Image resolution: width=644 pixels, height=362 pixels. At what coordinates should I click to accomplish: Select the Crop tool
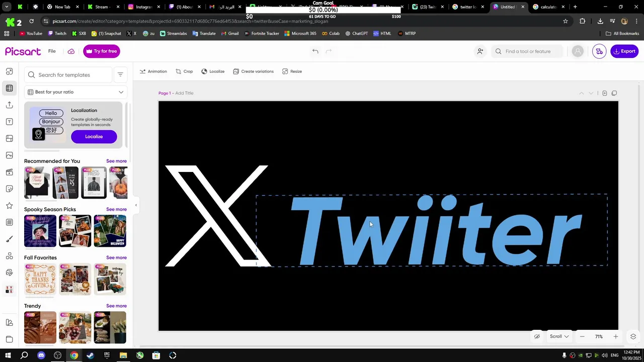point(184,71)
